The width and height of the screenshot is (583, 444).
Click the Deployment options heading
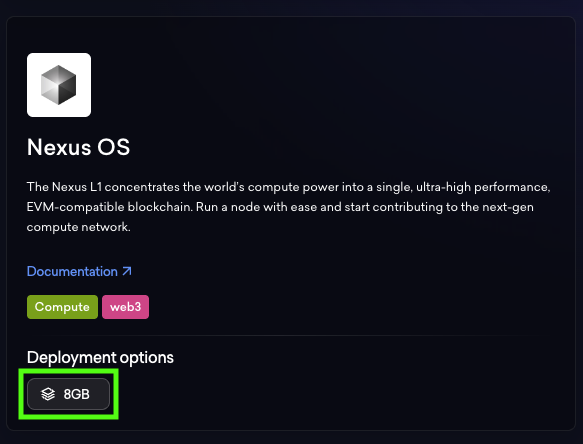[x=100, y=357]
